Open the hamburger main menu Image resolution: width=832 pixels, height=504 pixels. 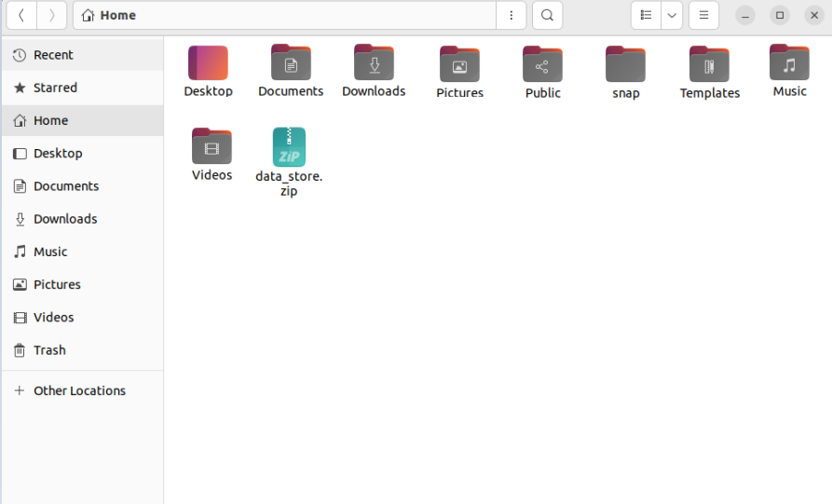[x=703, y=16]
